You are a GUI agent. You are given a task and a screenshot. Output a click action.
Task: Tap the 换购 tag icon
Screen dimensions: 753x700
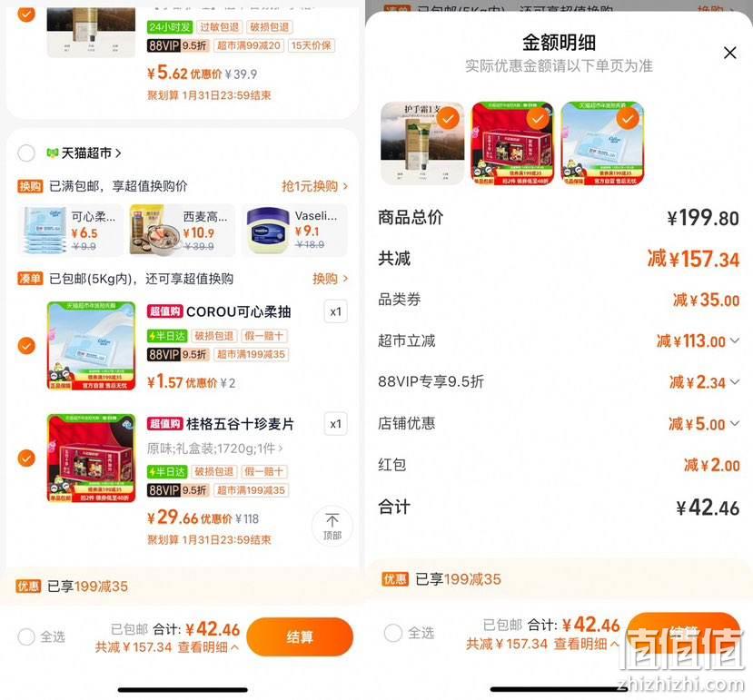30,186
